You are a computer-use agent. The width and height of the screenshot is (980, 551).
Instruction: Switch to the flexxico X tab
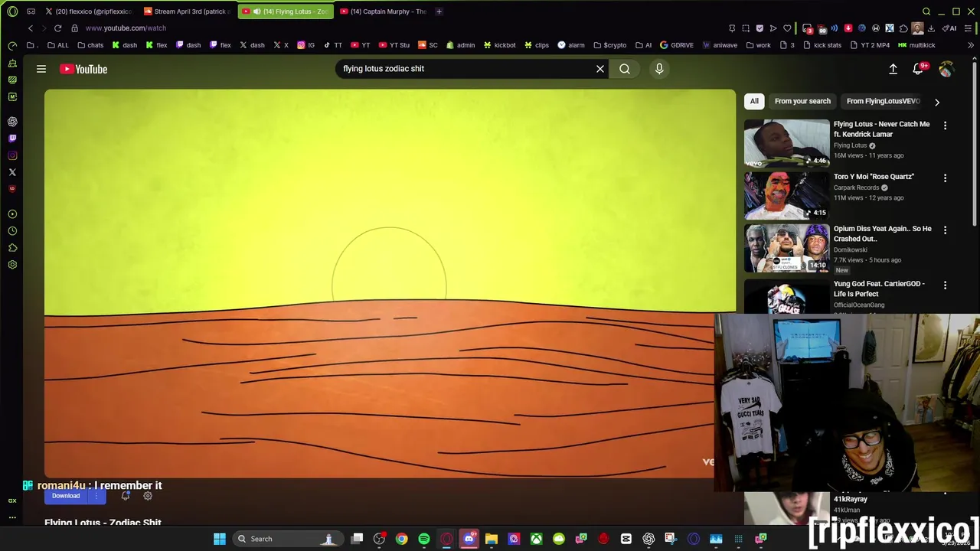pyautogui.click(x=88, y=11)
